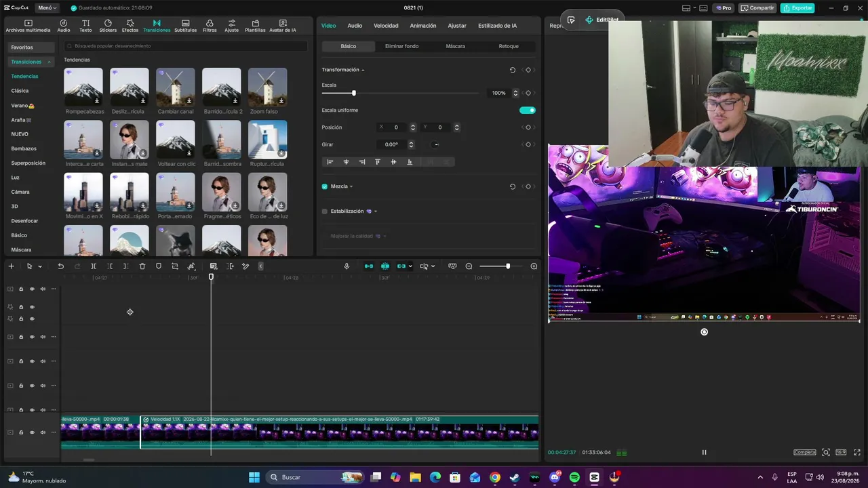This screenshot has height=488, width=868.
Task: Toggle main track magnet snapping
Action: (369, 266)
